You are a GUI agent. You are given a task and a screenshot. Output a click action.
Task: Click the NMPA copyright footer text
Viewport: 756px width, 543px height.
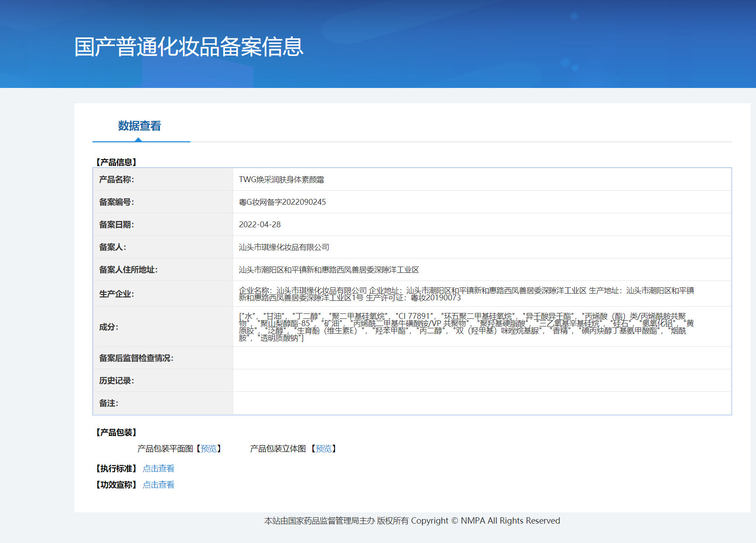coord(412,521)
